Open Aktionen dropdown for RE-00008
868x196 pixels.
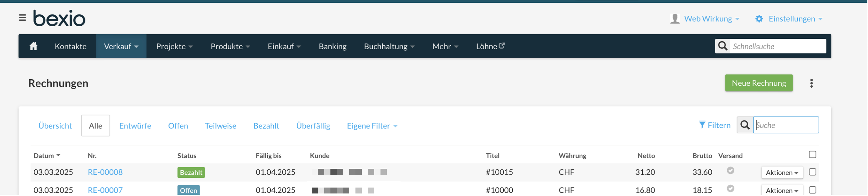point(782,173)
